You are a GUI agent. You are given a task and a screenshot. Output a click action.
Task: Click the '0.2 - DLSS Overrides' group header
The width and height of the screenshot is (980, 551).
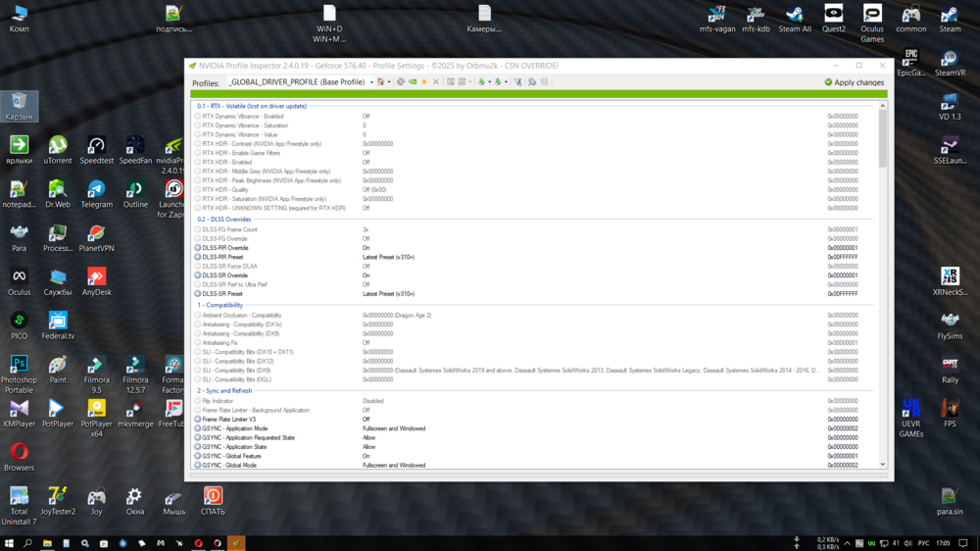[x=223, y=220]
